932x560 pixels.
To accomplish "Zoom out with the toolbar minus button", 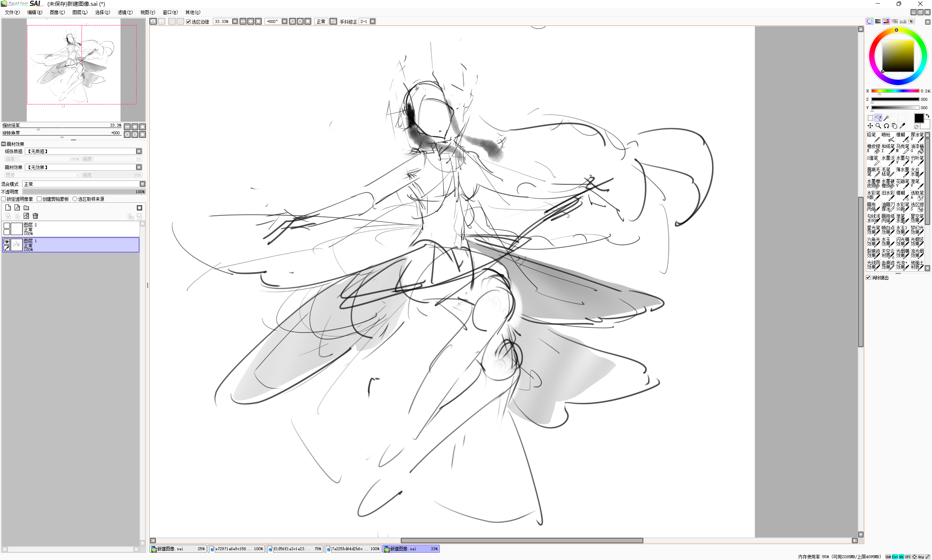I will tap(243, 21).
